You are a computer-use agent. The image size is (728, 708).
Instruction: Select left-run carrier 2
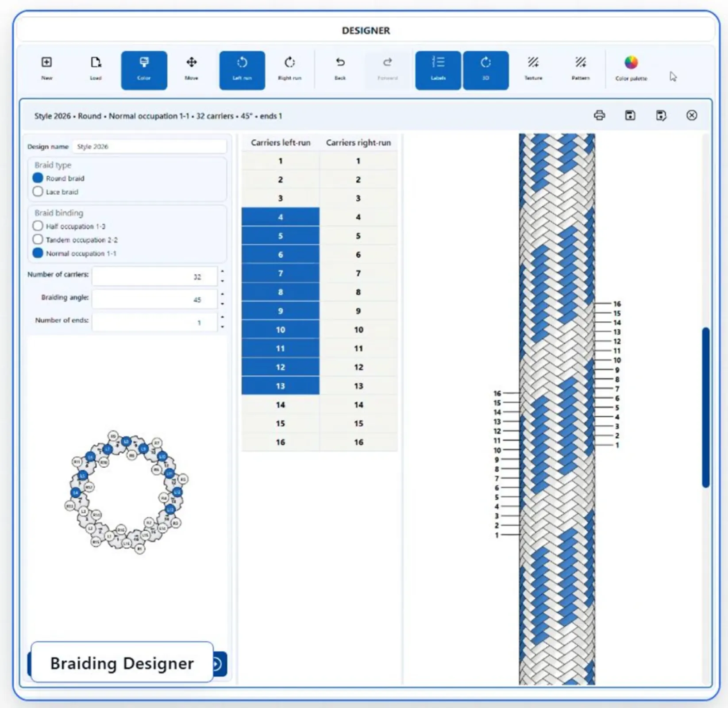pyautogui.click(x=281, y=180)
